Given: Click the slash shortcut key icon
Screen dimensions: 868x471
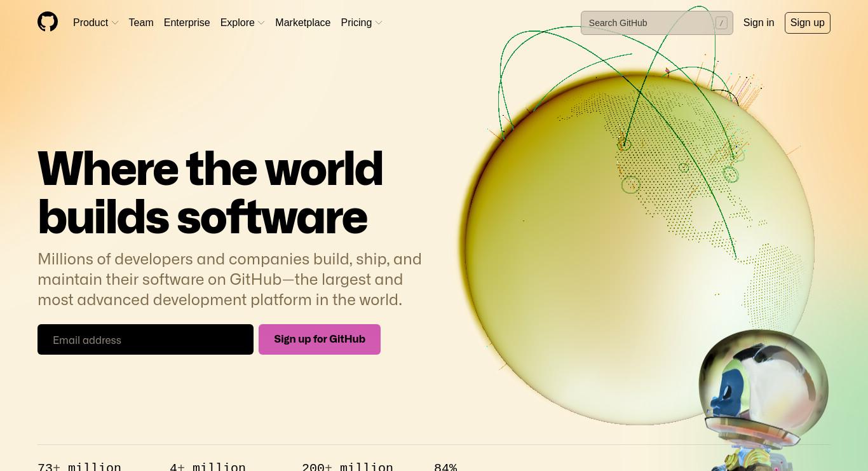Looking at the screenshot, I should tap(721, 23).
